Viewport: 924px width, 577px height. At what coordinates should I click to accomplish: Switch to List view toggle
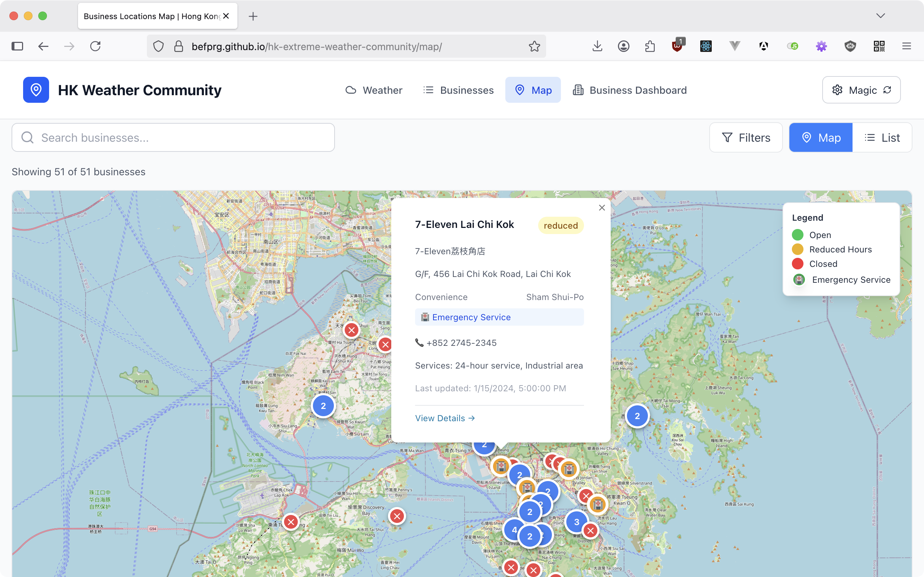click(882, 138)
